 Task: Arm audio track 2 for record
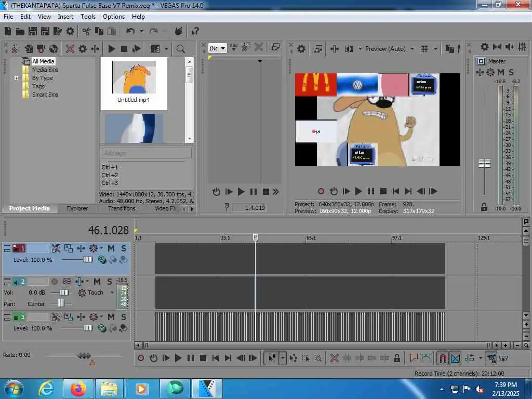(x=54, y=282)
